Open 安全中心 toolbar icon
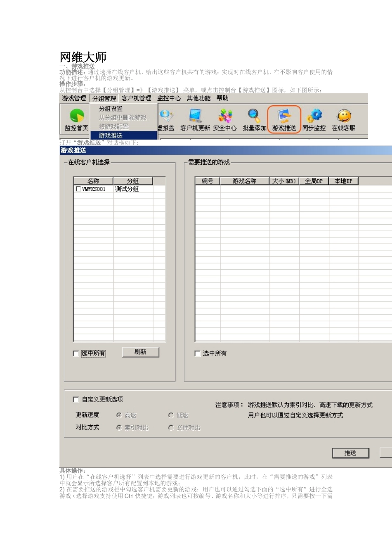 point(225,120)
